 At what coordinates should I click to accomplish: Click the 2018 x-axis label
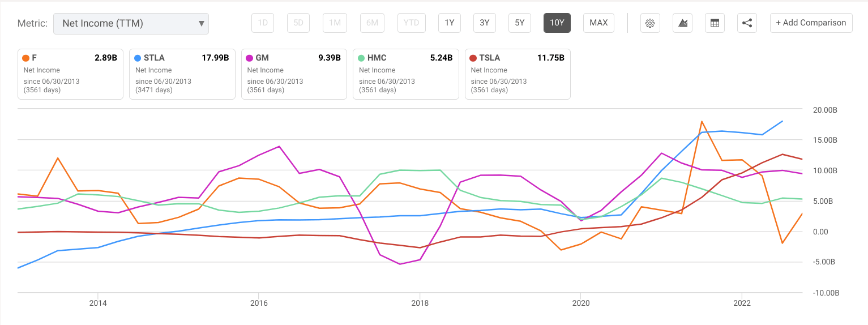(420, 303)
